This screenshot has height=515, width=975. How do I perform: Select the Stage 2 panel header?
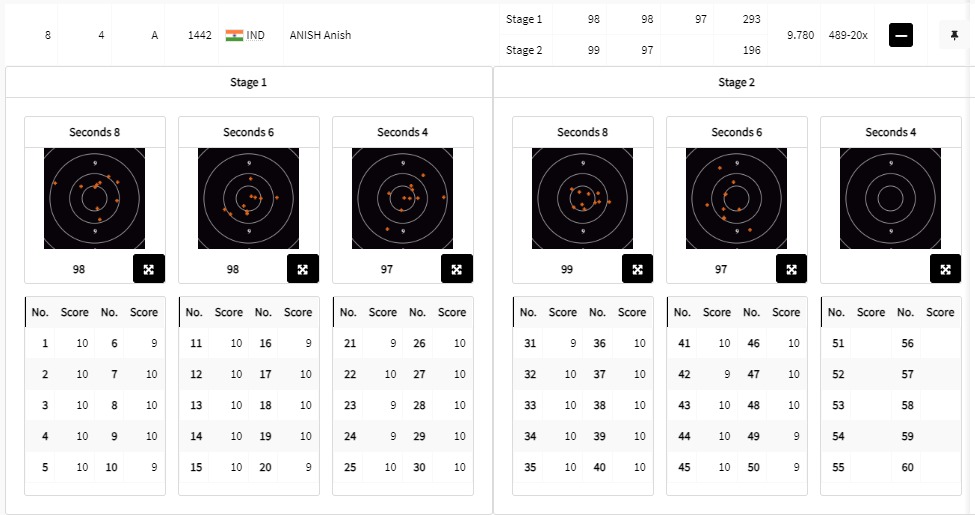point(736,82)
